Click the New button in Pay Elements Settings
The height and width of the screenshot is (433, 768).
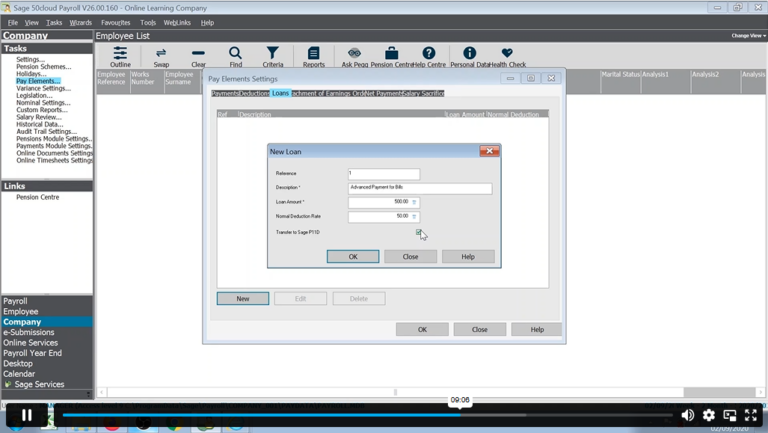pos(243,298)
